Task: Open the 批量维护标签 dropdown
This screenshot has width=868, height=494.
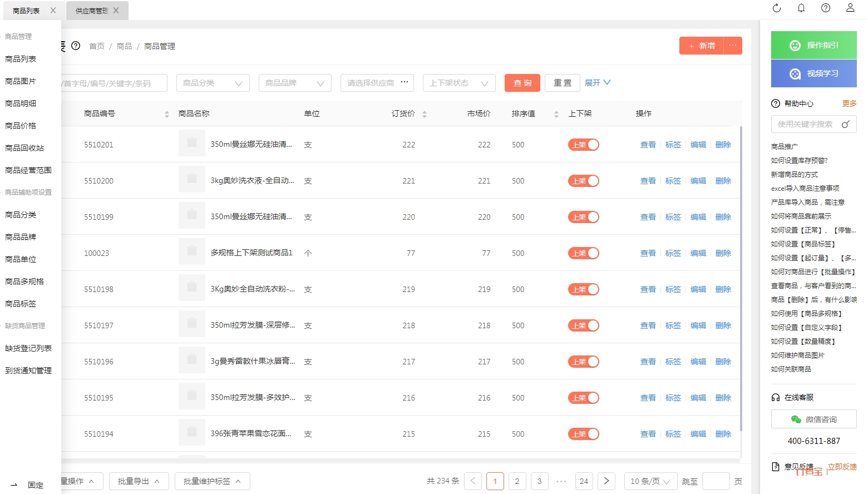Action: (212, 481)
